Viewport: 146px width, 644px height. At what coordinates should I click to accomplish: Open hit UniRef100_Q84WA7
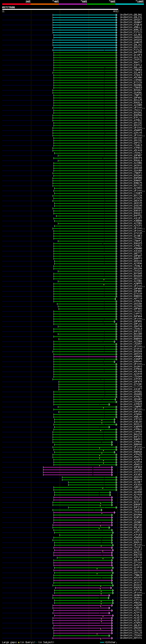(x=131, y=22)
